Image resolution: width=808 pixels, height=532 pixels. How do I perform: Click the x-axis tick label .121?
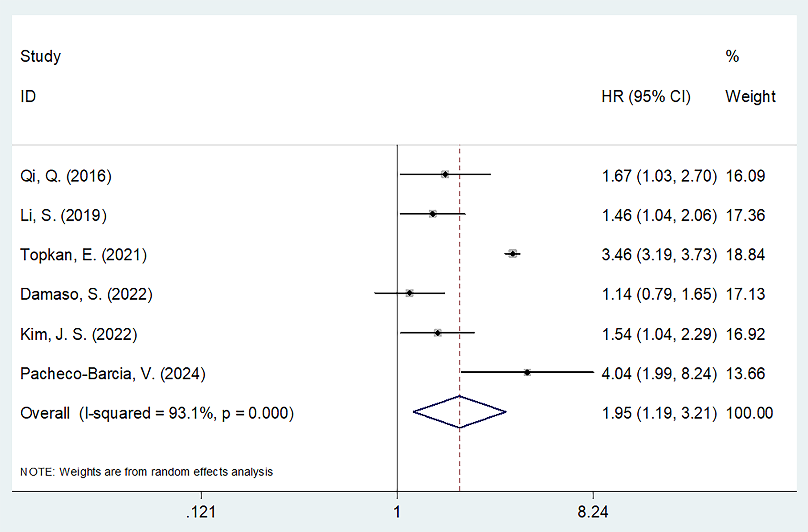point(201,512)
